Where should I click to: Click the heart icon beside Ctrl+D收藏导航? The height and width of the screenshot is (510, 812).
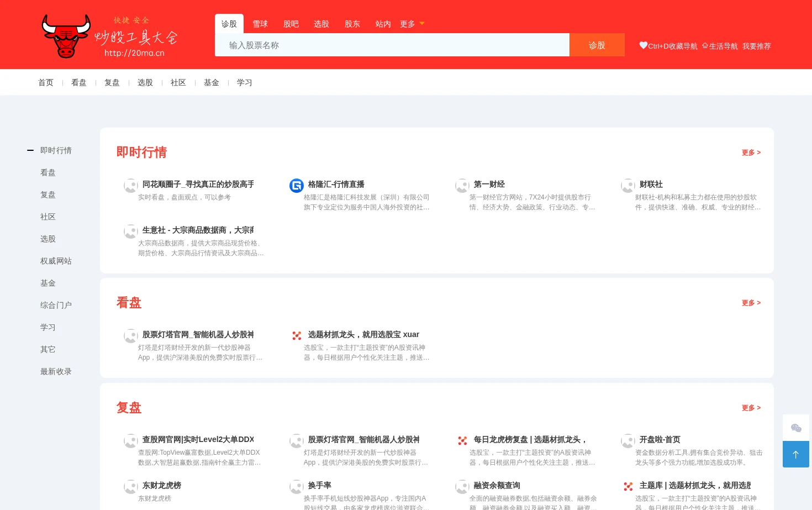643,45
